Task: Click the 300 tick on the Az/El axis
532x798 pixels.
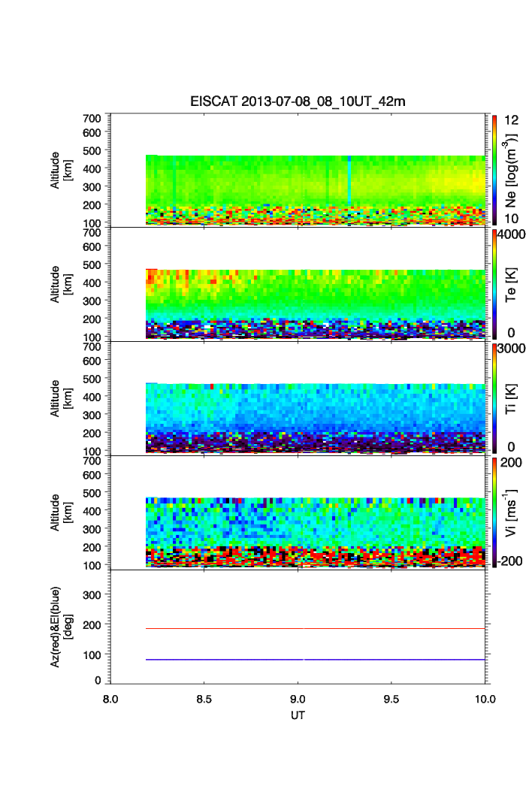Action: coord(92,594)
